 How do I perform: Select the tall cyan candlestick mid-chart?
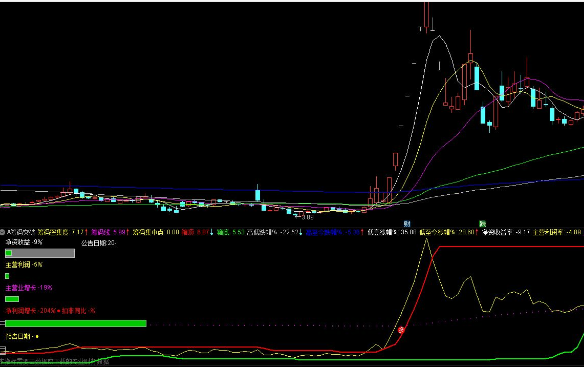tap(257, 194)
